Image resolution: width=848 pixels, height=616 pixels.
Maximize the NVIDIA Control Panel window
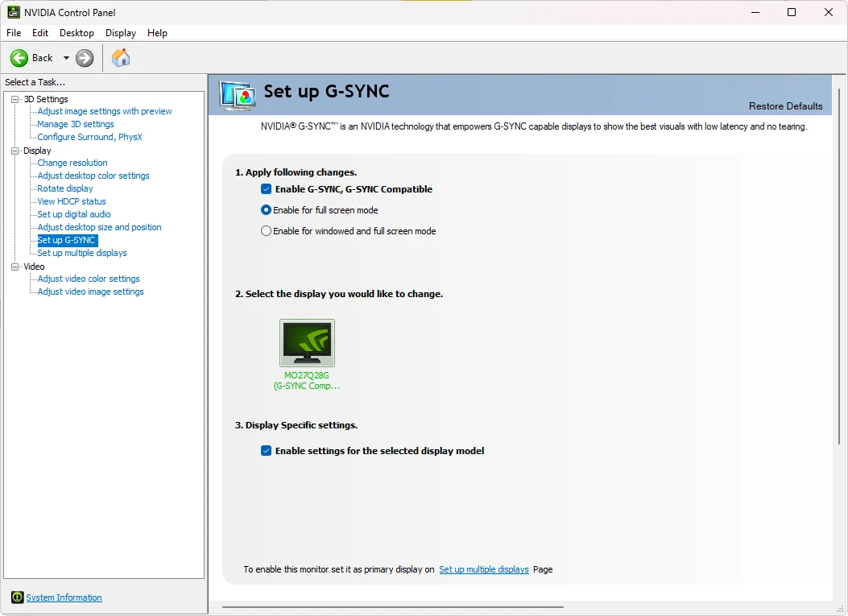pyautogui.click(x=791, y=12)
